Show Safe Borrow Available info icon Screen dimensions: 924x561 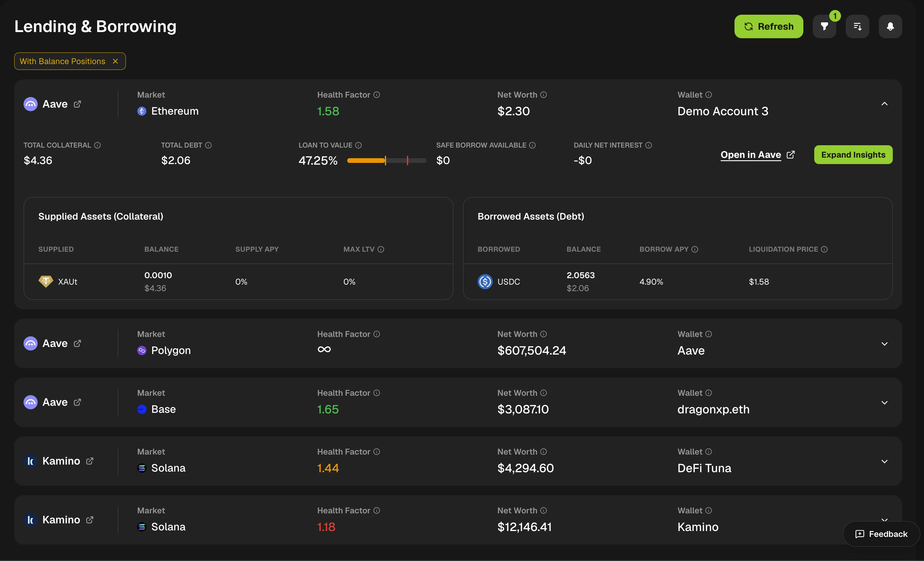coord(533,145)
